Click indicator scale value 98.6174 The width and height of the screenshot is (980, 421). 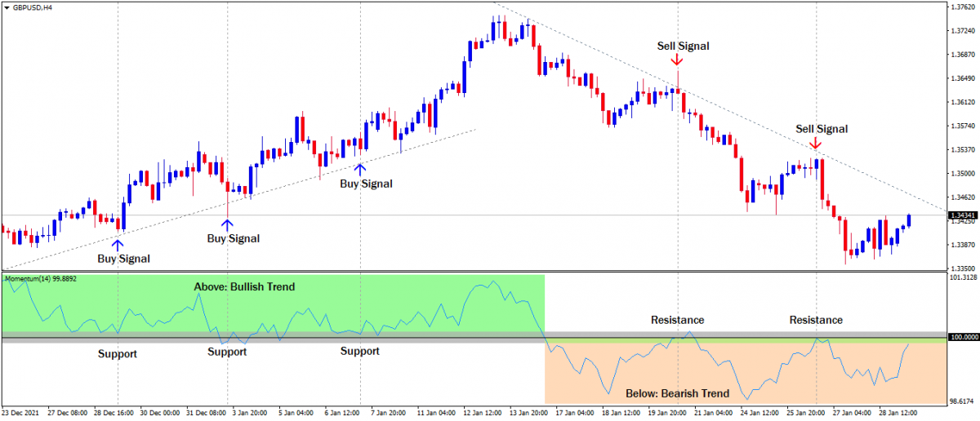(x=964, y=402)
